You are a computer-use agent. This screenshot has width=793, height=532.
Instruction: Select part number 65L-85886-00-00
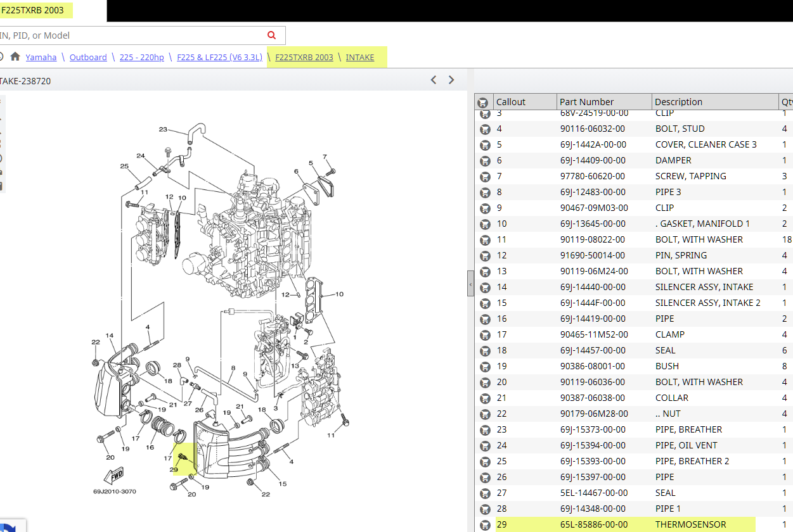click(594, 524)
